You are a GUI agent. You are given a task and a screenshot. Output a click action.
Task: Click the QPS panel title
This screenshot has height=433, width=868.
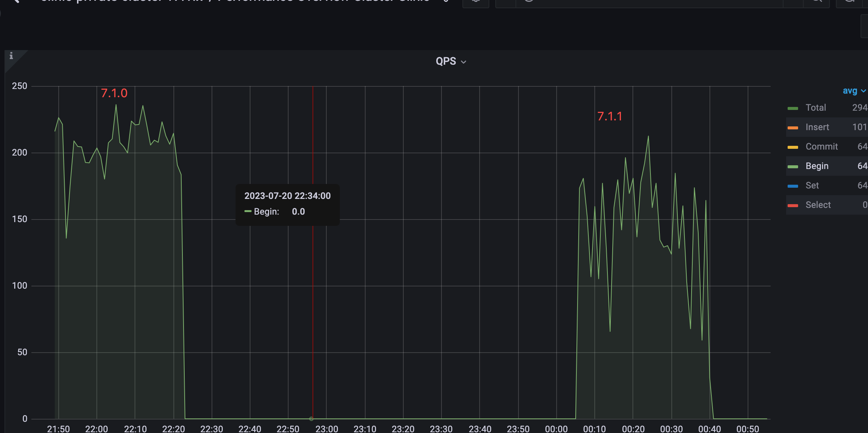tap(446, 61)
